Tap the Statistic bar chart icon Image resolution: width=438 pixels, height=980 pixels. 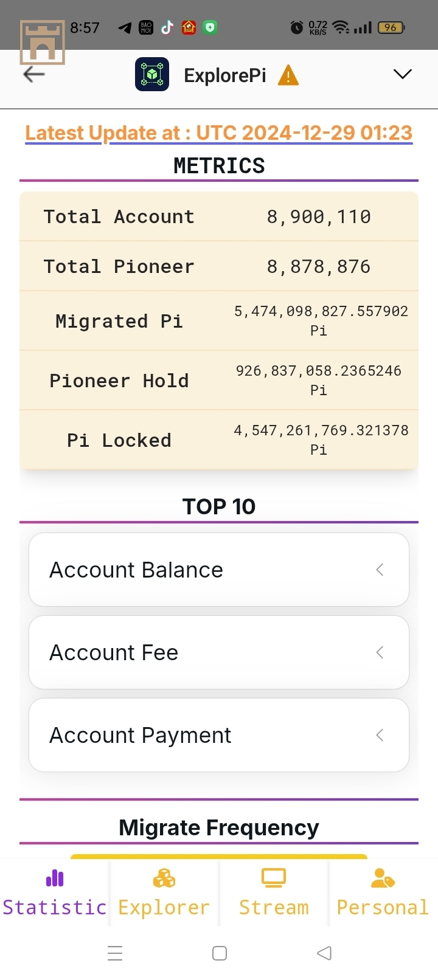55,878
